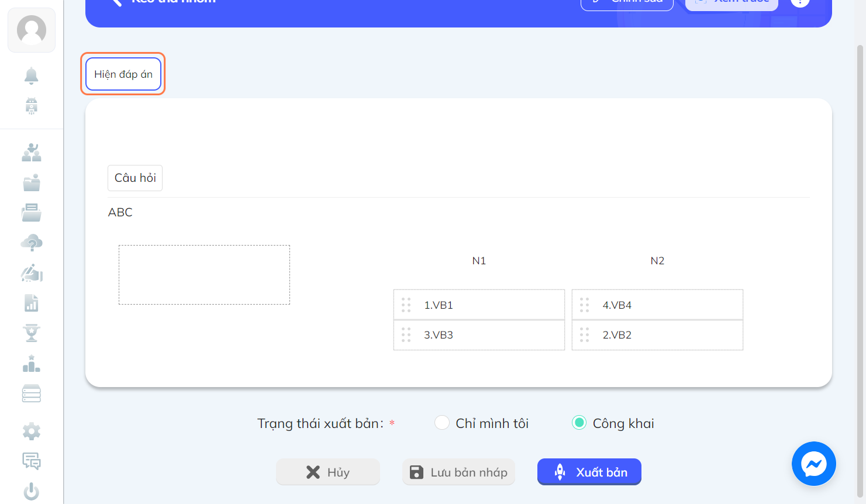This screenshot has height=504, width=866.
Task: Open the Messenger chat bubble
Action: click(814, 464)
